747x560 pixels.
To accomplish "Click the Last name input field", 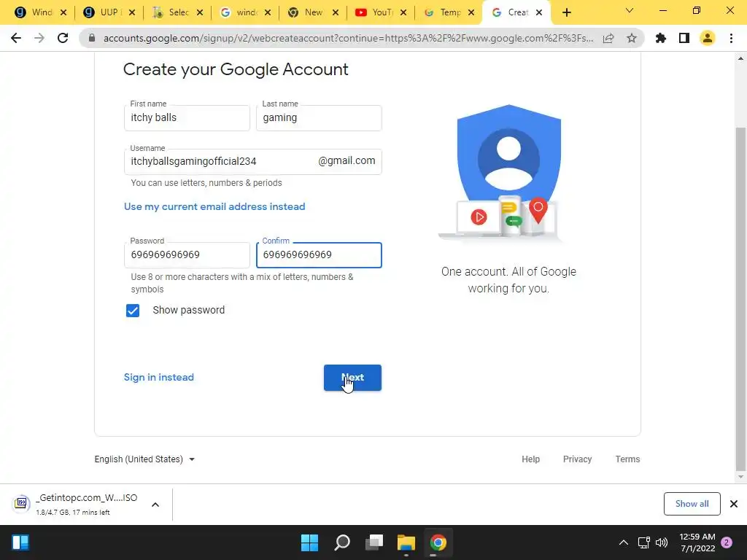I will 319,117.
